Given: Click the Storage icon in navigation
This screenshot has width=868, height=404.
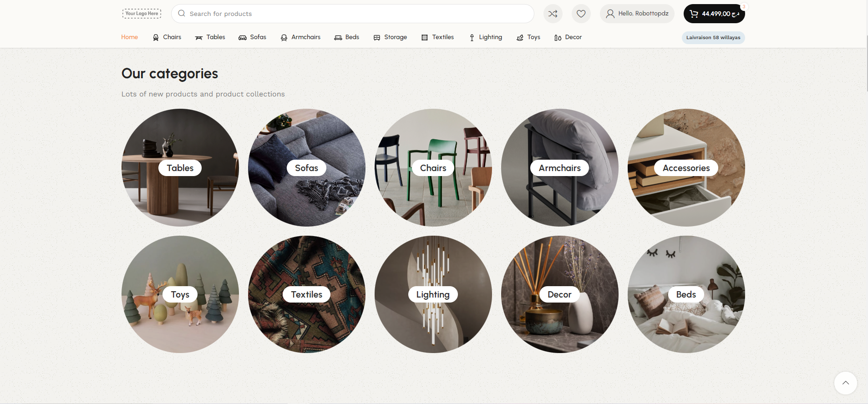Looking at the screenshot, I should click(377, 37).
